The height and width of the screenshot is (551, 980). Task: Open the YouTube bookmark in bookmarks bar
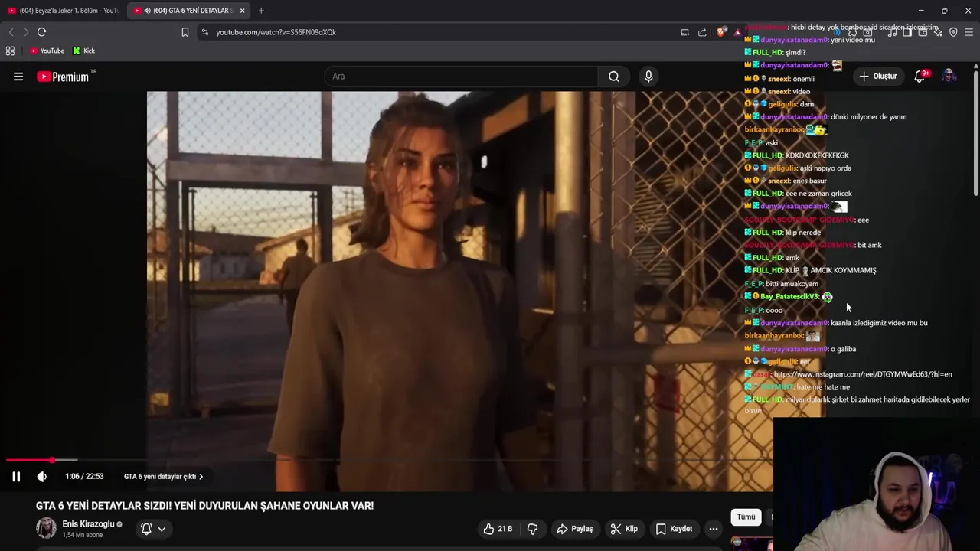tap(47, 51)
